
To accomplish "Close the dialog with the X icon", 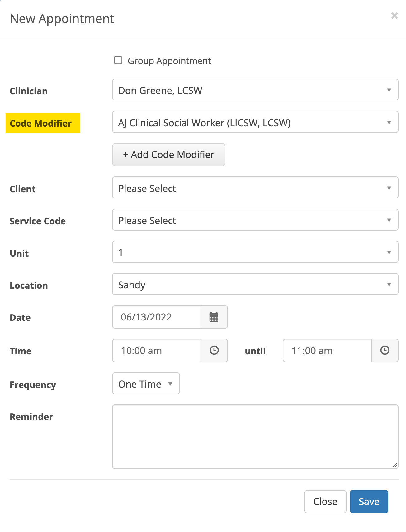I will (394, 16).
